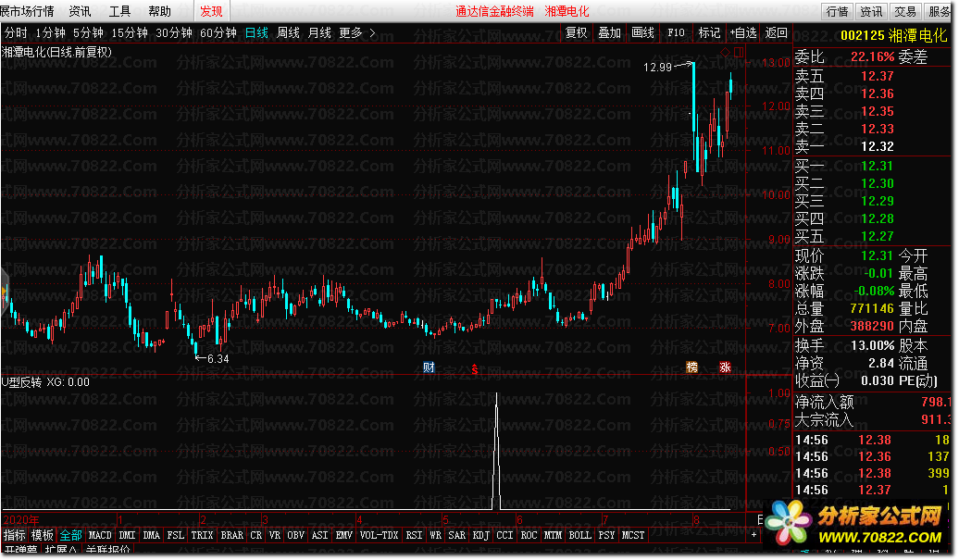
Task: Click the 标记 mark button
Action: (x=709, y=33)
